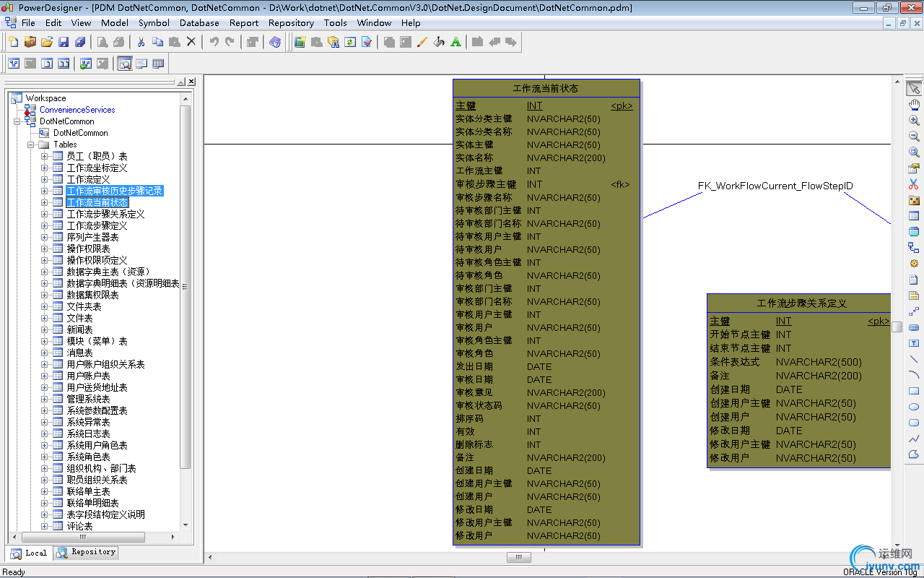Click the Cut toolbar icon
The image size is (924, 578).
pyautogui.click(x=141, y=42)
